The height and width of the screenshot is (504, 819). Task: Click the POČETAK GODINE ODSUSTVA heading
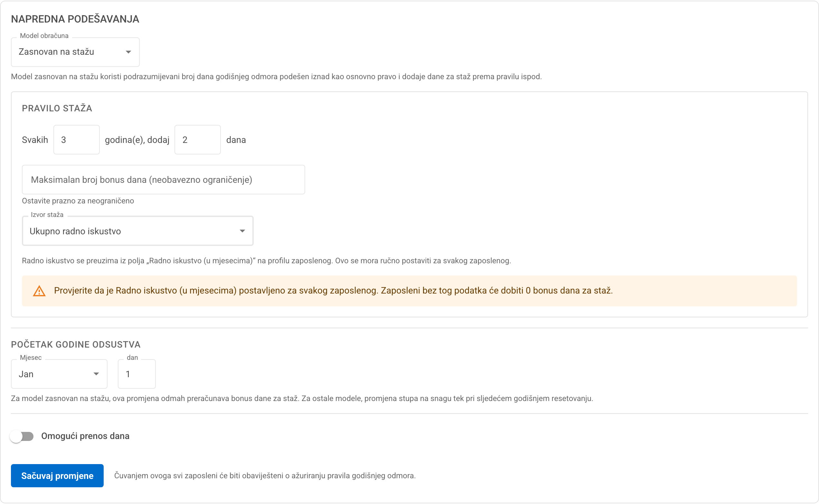(x=76, y=344)
